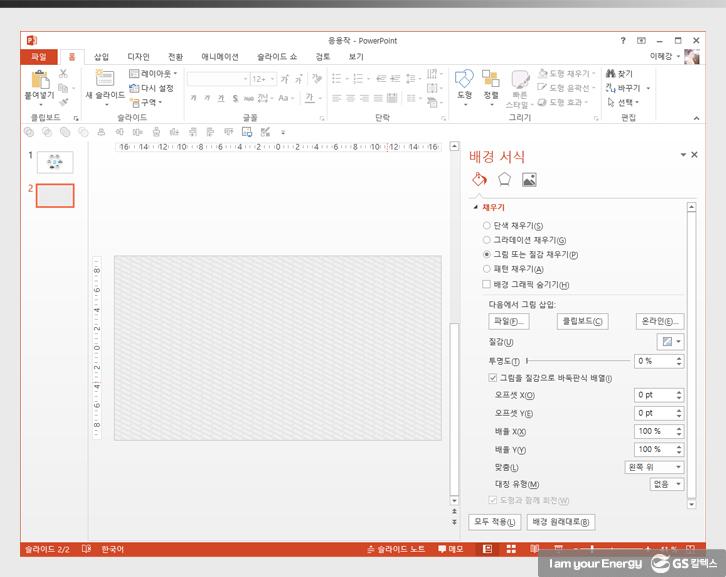Click the Apply to All (모두 적용) button
The height and width of the screenshot is (577, 726).
pyautogui.click(x=495, y=522)
